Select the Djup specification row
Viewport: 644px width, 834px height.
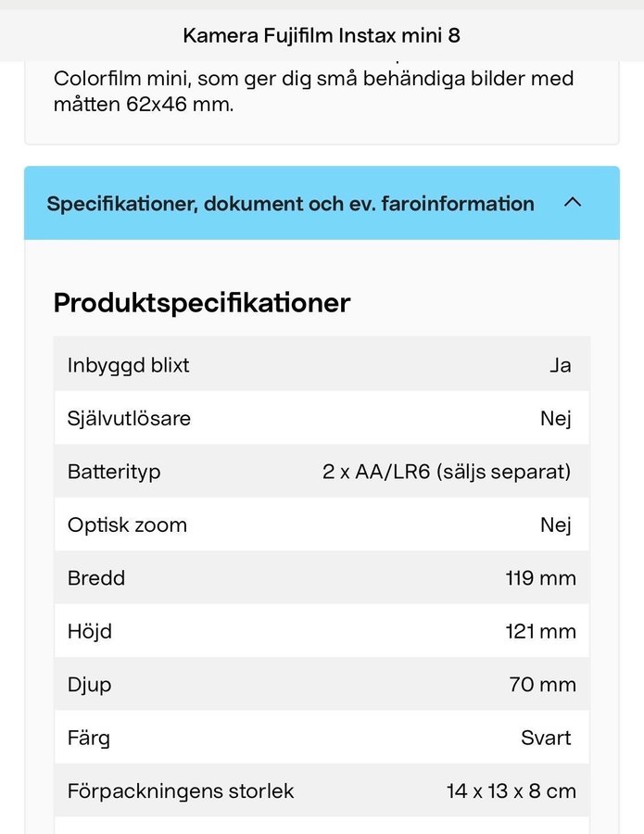[322, 685]
